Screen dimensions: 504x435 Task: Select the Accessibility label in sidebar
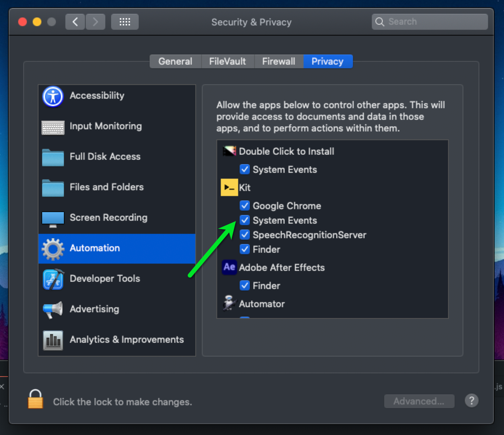(x=97, y=95)
